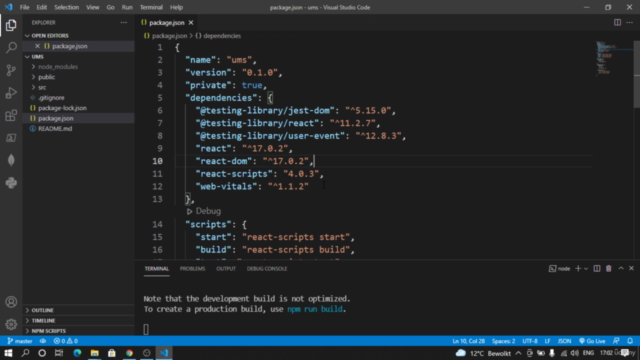The width and height of the screenshot is (640, 360).
Task: Expand the public folder
Action: tap(46, 77)
